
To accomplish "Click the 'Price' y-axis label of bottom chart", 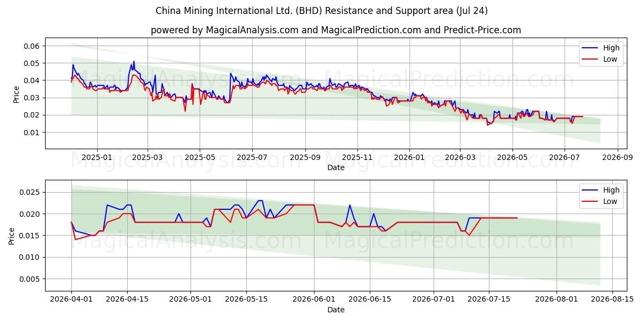I will (x=12, y=236).
